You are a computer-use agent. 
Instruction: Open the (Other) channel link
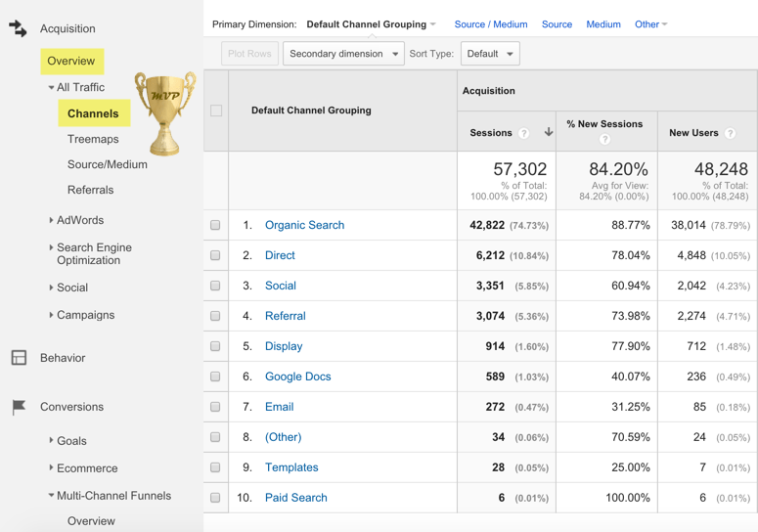(284, 437)
